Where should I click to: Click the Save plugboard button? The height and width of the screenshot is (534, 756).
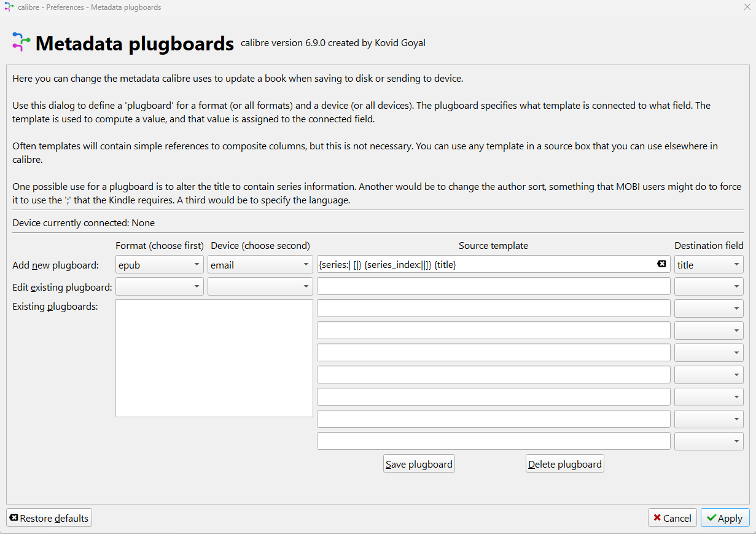[419, 464]
